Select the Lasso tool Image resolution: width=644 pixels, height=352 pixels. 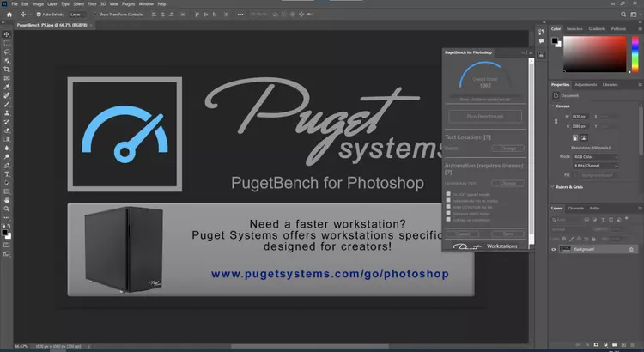pos(7,52)
